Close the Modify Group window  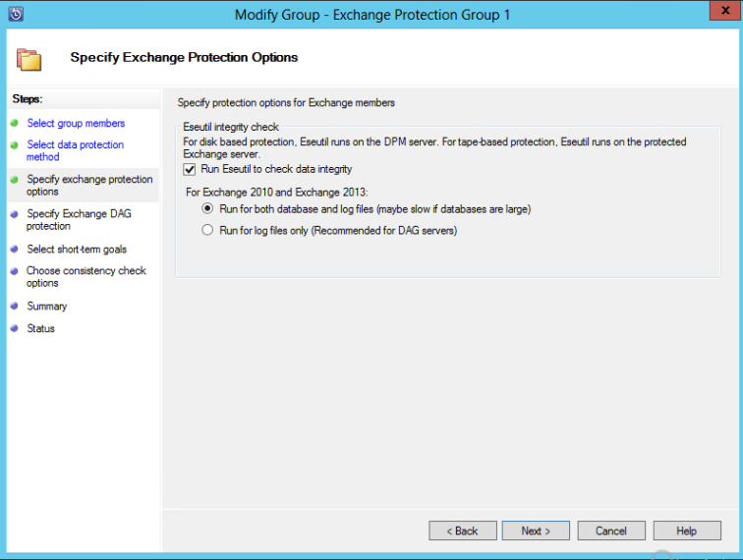pos(721,14)
